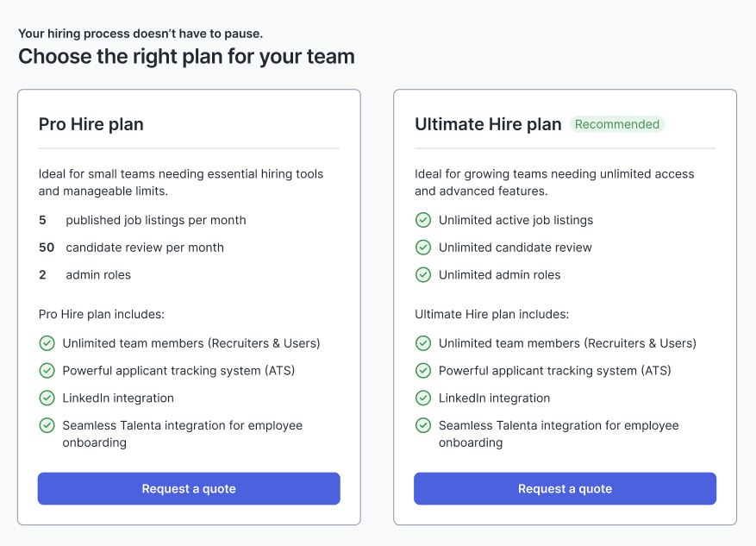This screenshot has width=756, height=546.
Task: Request a quote for Ultimate Hire plan
Action: 565,489
